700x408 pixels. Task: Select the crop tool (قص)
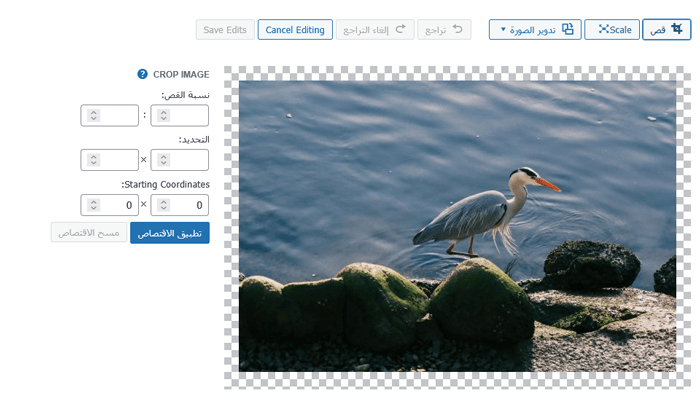(x=666, y=30)
